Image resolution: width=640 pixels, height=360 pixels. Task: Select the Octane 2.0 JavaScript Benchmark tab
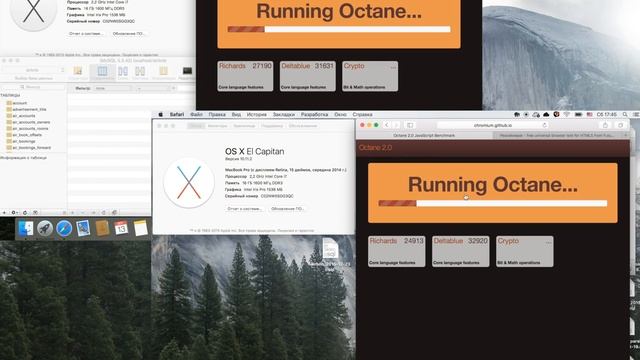[424, 135]
